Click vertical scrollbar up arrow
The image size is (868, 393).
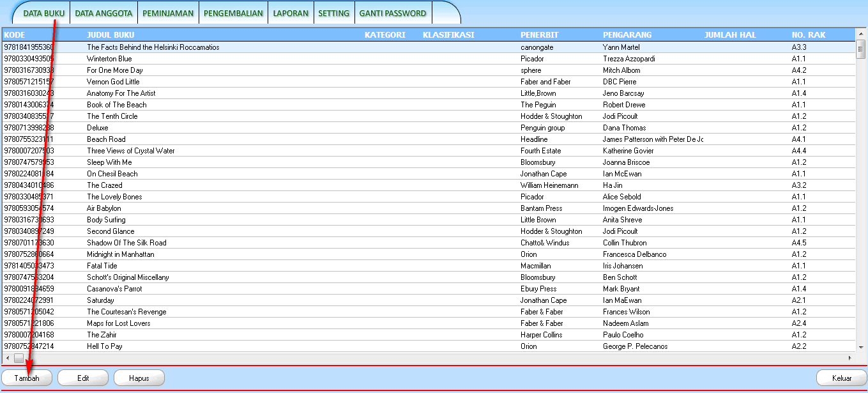tap(860, 33)
